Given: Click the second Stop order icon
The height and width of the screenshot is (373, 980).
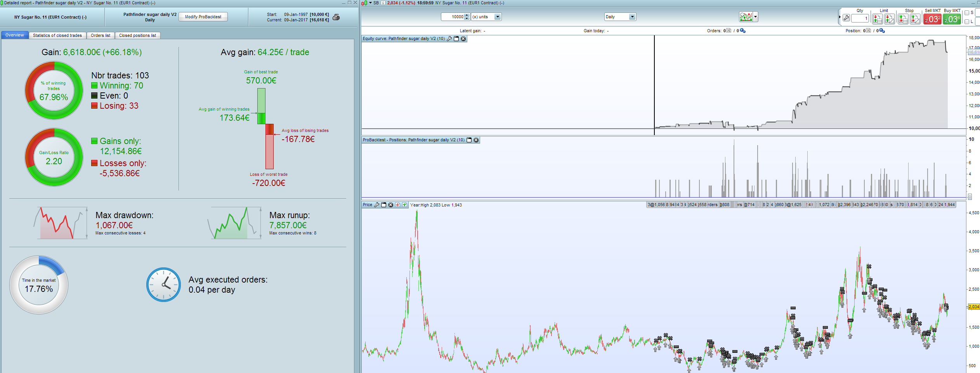Looking at the screenshot, I should (x=915, y=19).
